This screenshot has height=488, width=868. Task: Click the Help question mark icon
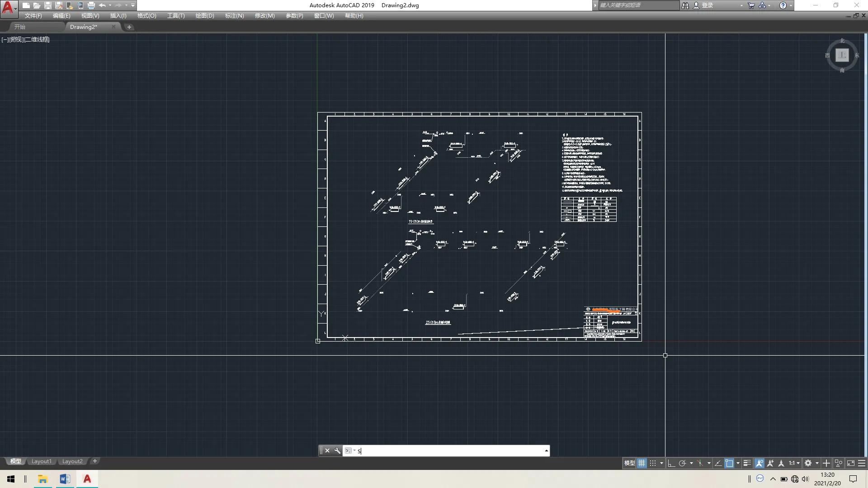tap(783, 5)
